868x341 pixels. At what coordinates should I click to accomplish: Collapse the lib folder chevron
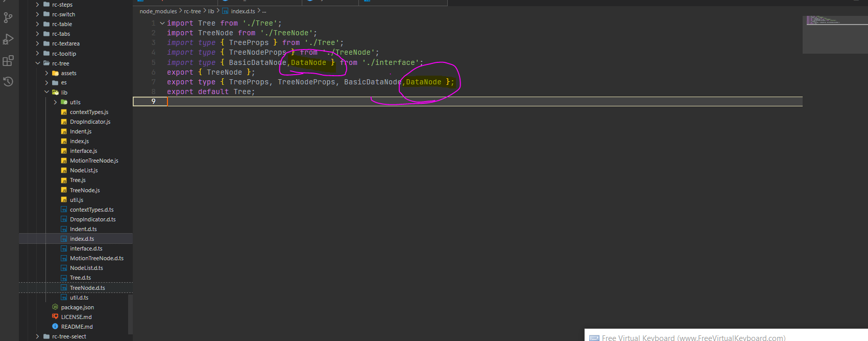(46, 93)
